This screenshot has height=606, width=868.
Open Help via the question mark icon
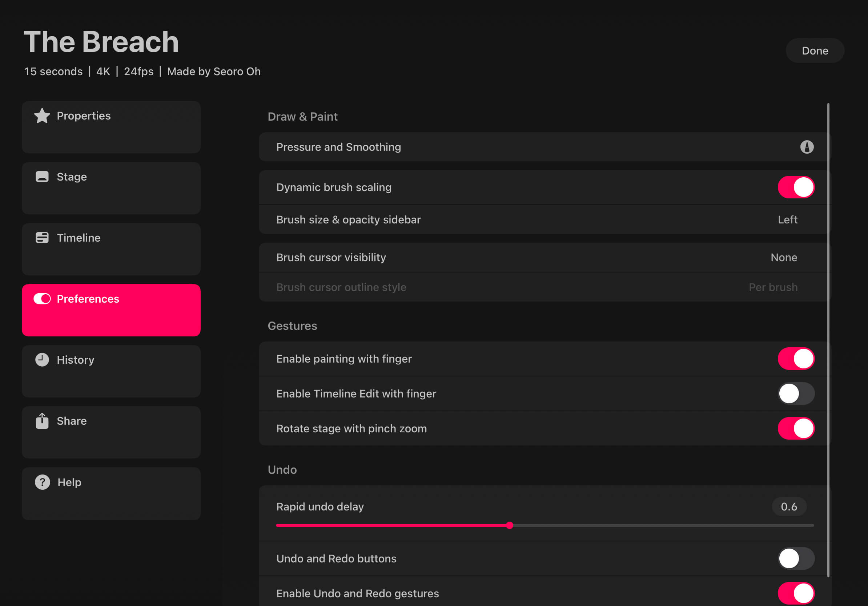[41, 482]
